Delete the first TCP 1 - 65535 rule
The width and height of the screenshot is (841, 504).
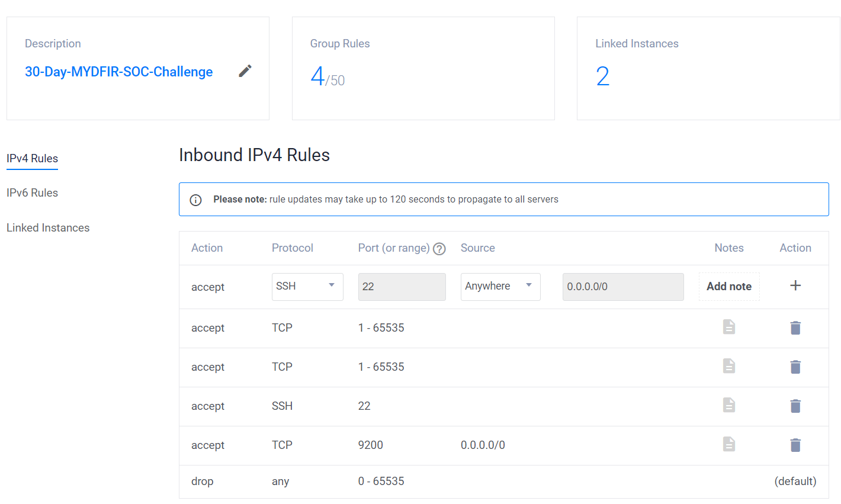(x=795, y=328)
